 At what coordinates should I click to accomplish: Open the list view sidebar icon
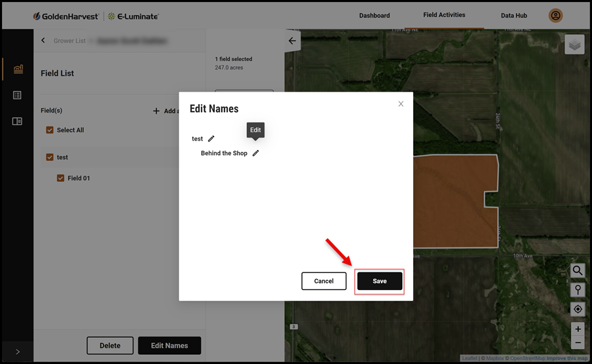(x=17, y=95)
